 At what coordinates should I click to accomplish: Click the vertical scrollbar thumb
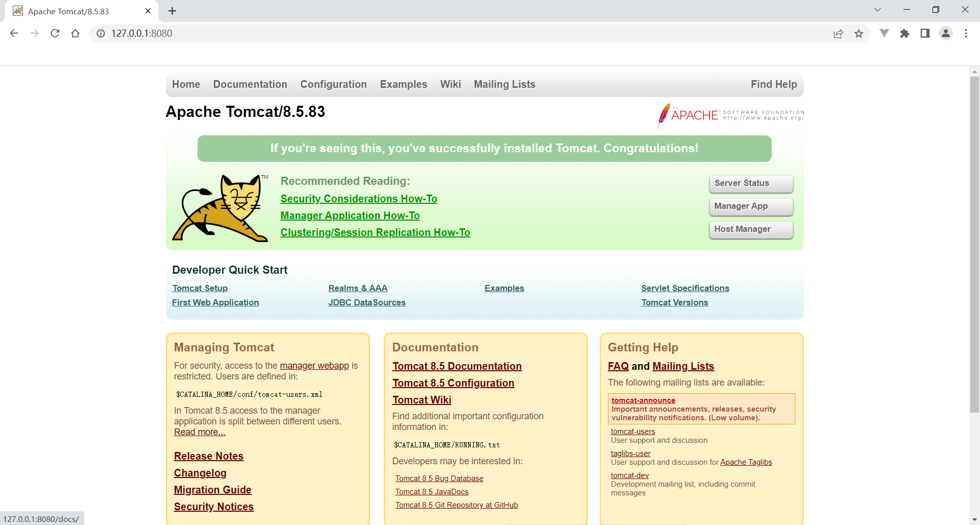(974, 244)
